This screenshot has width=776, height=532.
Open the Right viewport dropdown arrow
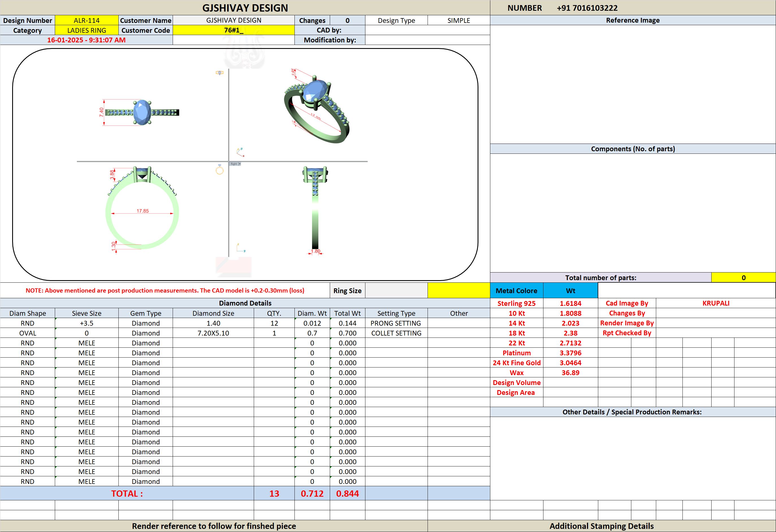[x=239, y=164]
